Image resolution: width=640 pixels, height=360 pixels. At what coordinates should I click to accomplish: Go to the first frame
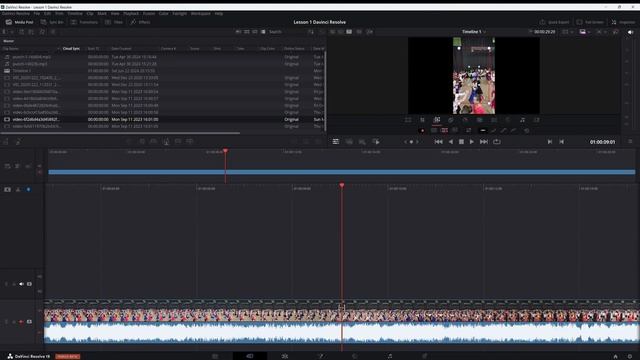point(439,142)
